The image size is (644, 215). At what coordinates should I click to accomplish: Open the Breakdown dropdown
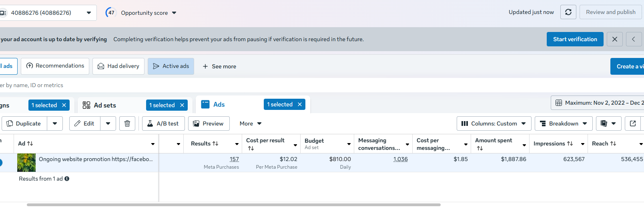point(564,123)
